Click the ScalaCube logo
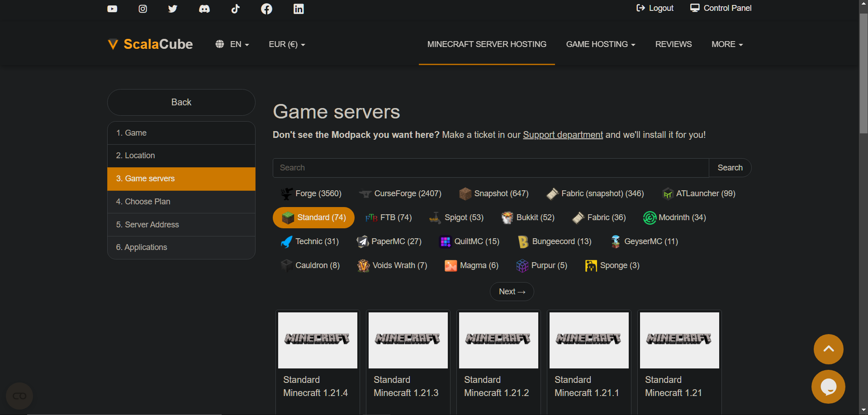 pyautogui.click(x=150, y=44)
